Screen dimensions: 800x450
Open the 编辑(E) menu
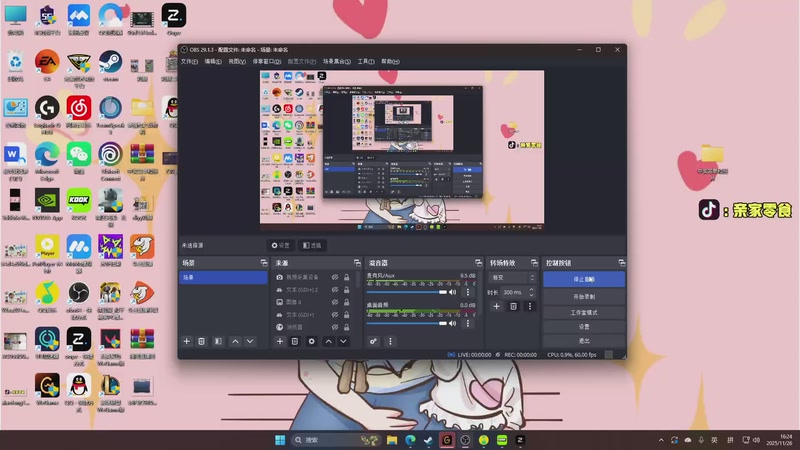pos(213,61)
